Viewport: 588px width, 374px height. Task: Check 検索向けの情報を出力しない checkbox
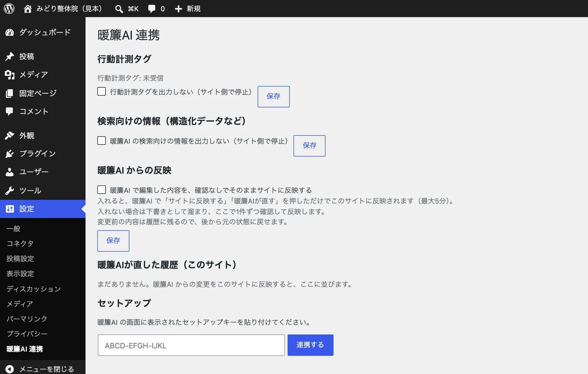point(102,141)
